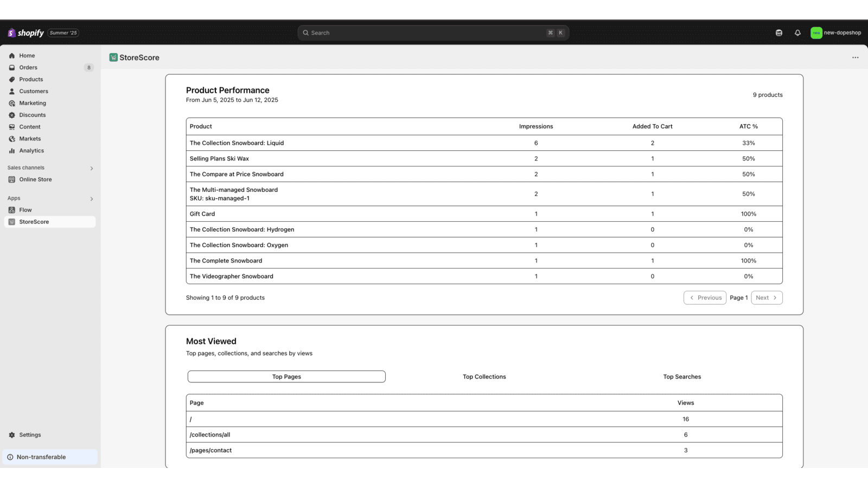Click the Orders count badge 8
Image resolution: width=868 pixels, height=488 pixels.
[x=89, y=68]
